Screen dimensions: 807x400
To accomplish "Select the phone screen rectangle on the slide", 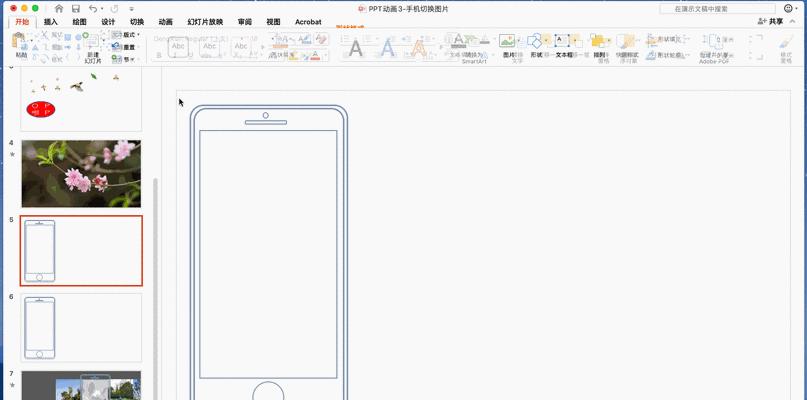I will [268, 254].
